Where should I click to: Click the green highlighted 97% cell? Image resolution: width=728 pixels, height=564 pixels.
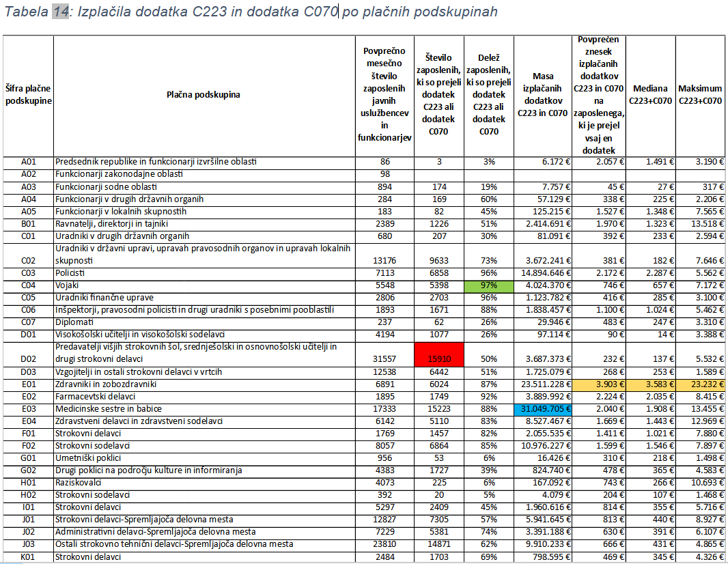click(x=488, y=285)
